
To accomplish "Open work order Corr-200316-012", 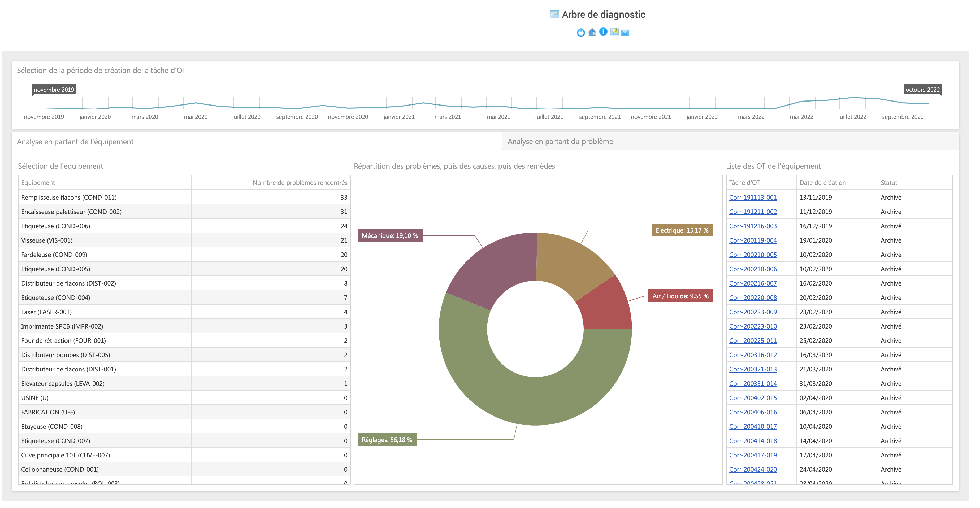I will 753,355.
